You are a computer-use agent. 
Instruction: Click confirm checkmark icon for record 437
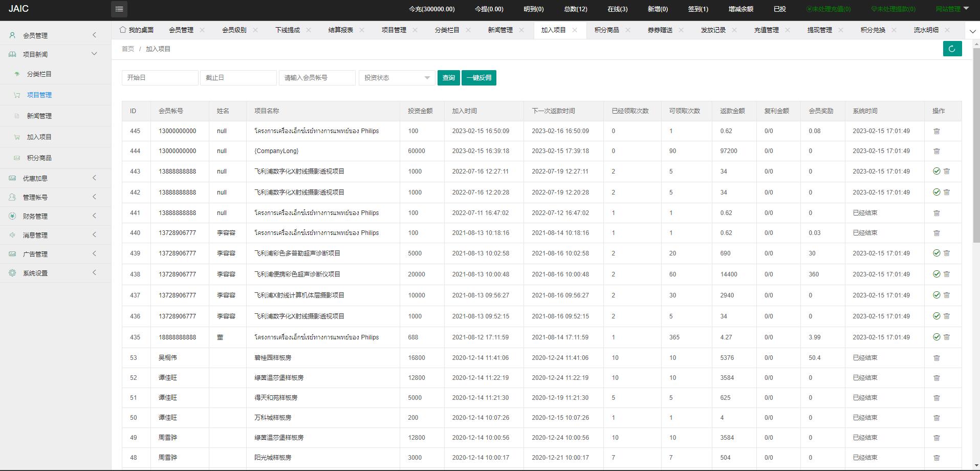pos(936,295)
